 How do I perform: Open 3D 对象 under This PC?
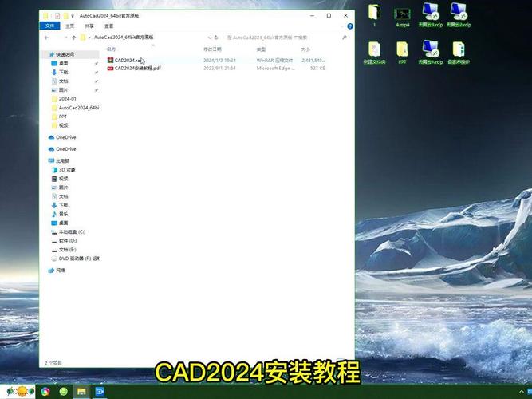67,169
